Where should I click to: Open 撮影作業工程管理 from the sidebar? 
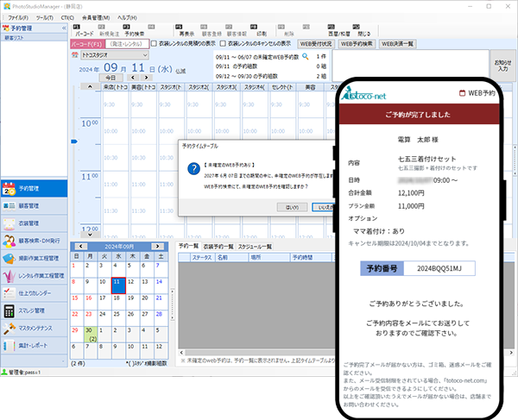point(35,258)
